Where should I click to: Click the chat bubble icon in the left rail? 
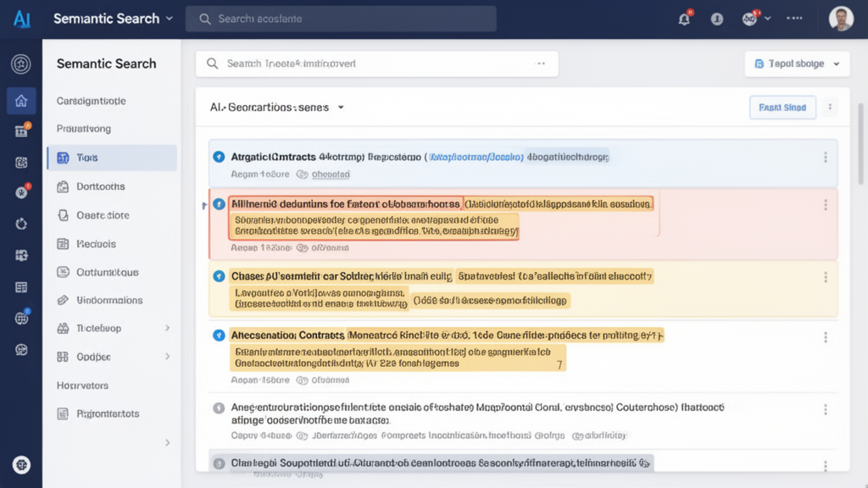click(21, 349)
